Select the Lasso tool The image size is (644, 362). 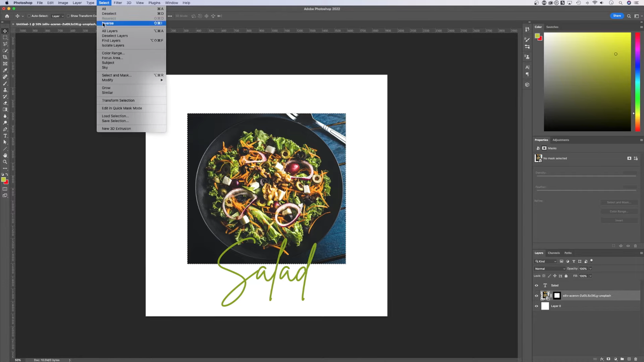[5, 43]
